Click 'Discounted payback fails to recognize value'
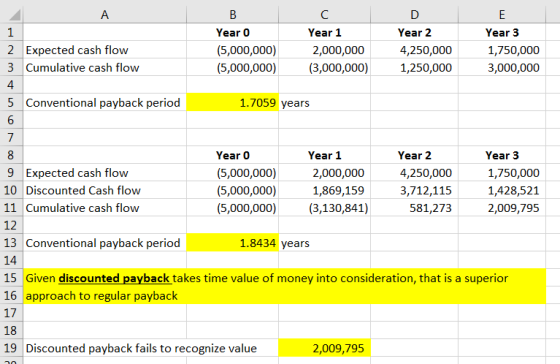The image size is (560, 364). (141, 348)
